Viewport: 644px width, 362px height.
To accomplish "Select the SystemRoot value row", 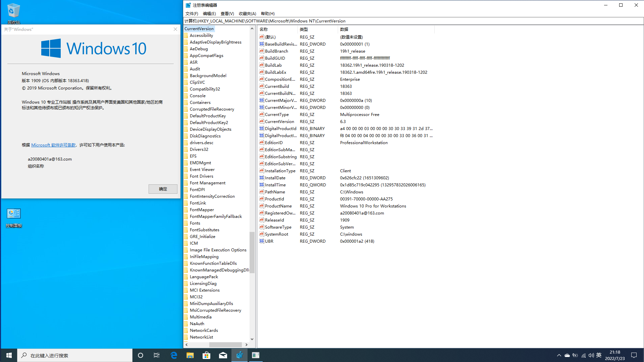I will click(346, 234).
